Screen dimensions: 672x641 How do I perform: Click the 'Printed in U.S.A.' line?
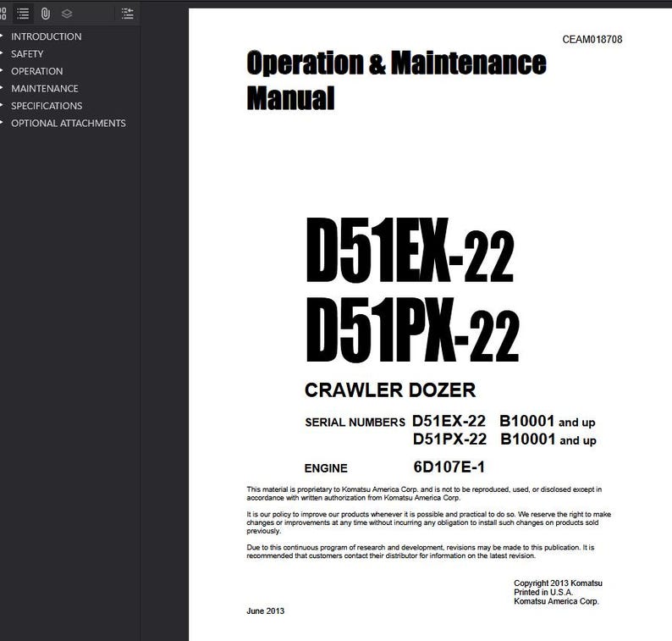click(543, 592)
